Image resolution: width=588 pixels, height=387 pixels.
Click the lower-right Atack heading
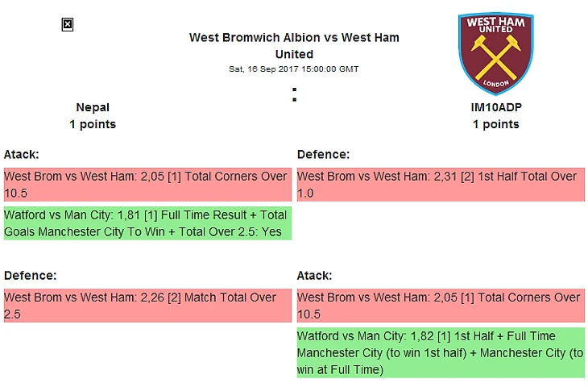click(315, 276)
